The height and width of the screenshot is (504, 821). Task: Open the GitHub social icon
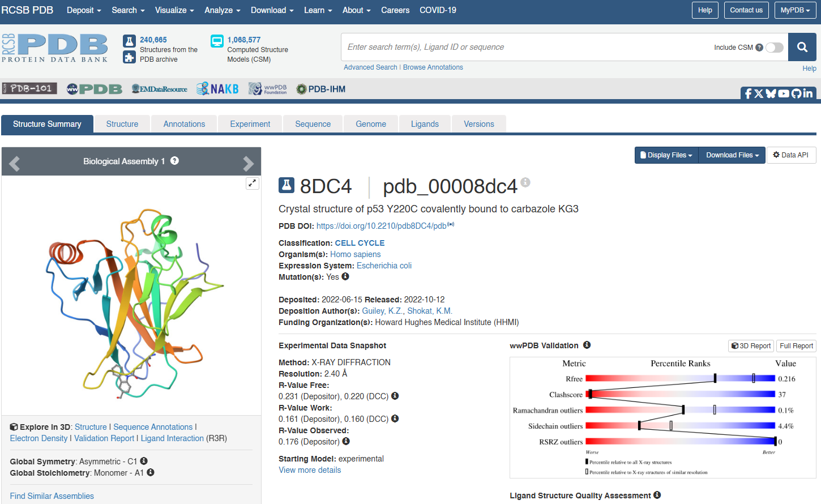coord(796,93)
